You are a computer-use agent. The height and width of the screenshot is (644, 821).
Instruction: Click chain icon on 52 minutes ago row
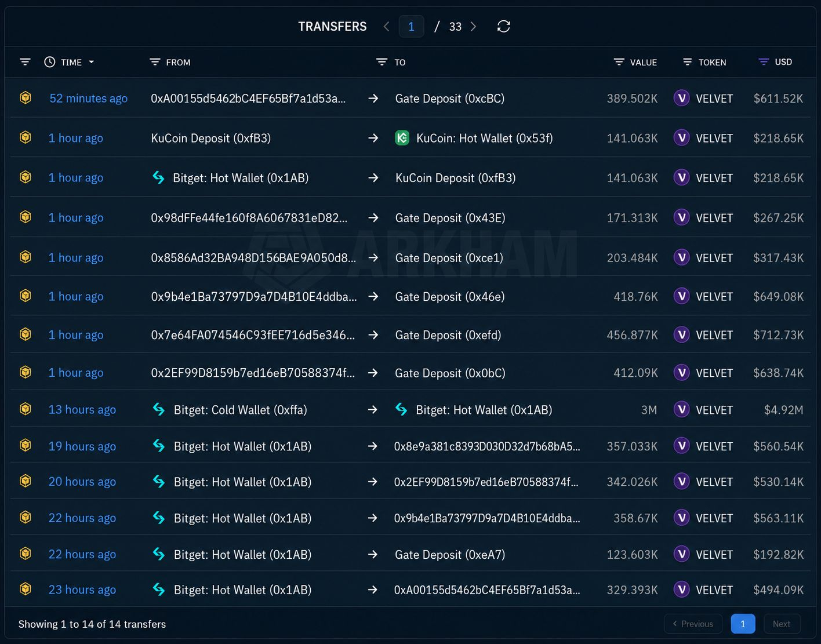(x=26, y=97)
